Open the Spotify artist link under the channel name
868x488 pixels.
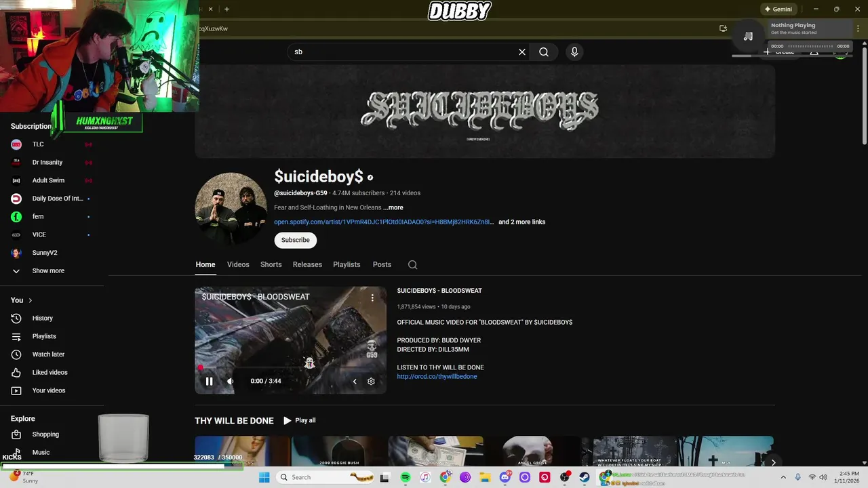tap(384, 222)
